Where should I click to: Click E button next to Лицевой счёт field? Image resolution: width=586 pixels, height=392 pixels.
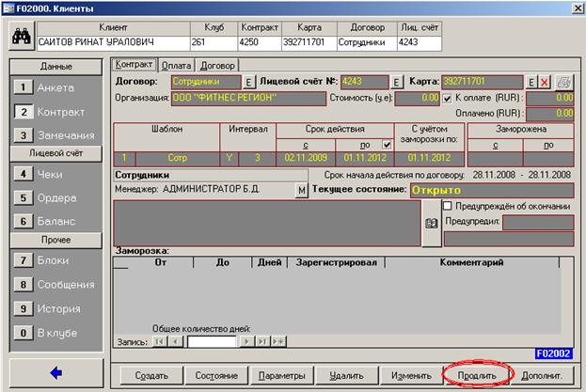tap(397, 82)
